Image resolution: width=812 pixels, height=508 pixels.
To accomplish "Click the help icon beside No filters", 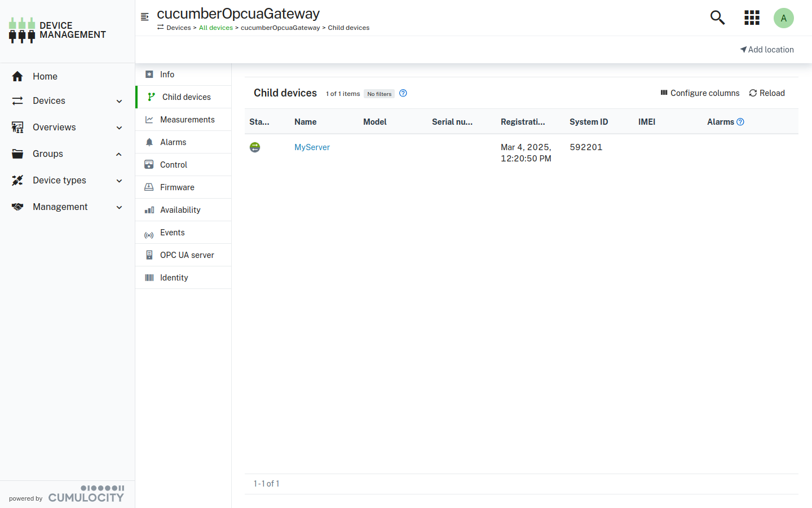I will 403,93.
